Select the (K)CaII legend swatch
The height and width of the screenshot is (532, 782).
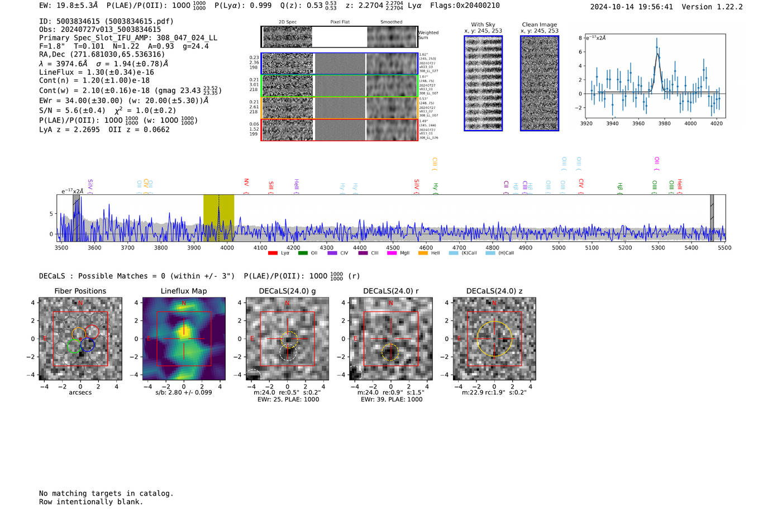[454, 253]
